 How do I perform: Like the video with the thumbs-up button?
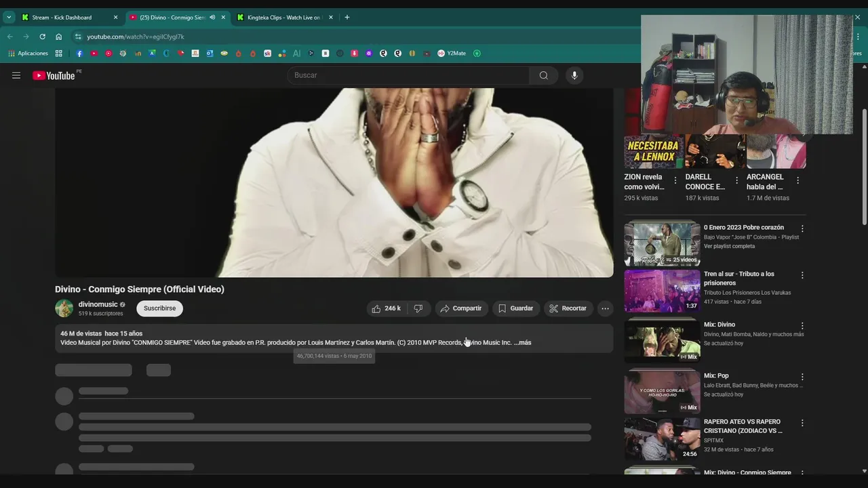tap(386, 308)
